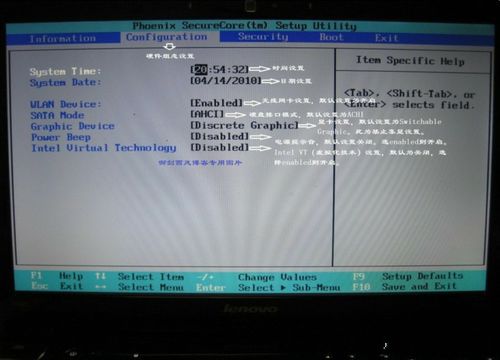
Task: Click the F10 Save and Exit label
Action: coord(404,286)
